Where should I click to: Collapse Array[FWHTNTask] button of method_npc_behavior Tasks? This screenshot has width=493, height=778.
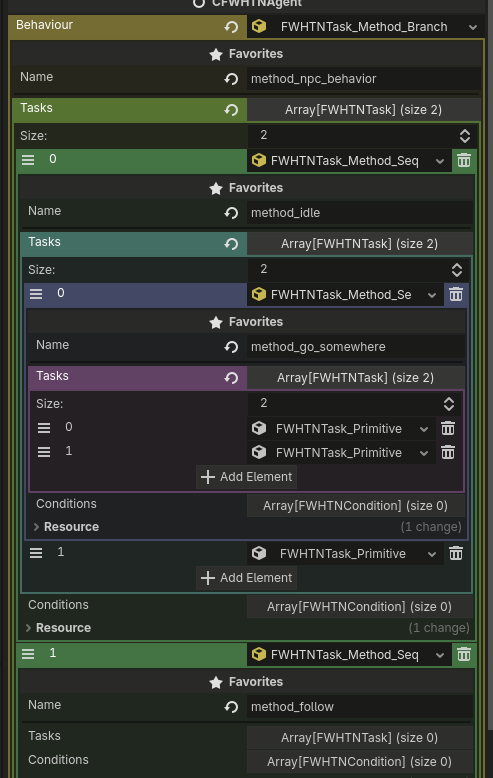pyautogui.click(x=363, y=110)
